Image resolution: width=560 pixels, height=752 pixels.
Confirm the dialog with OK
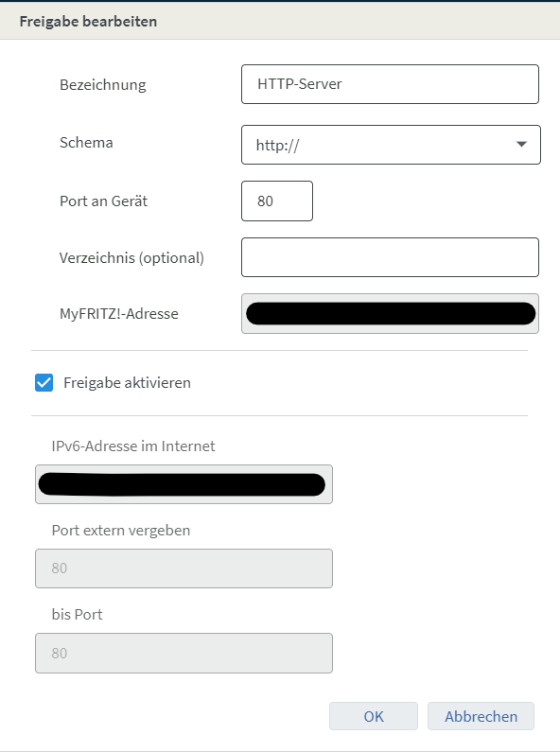374,716
